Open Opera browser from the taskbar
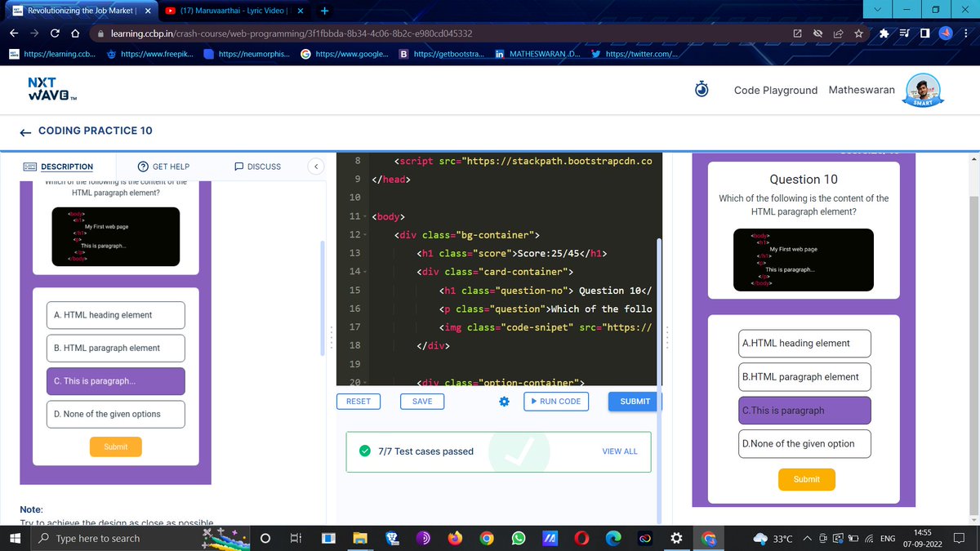 (x=581, y=539)
